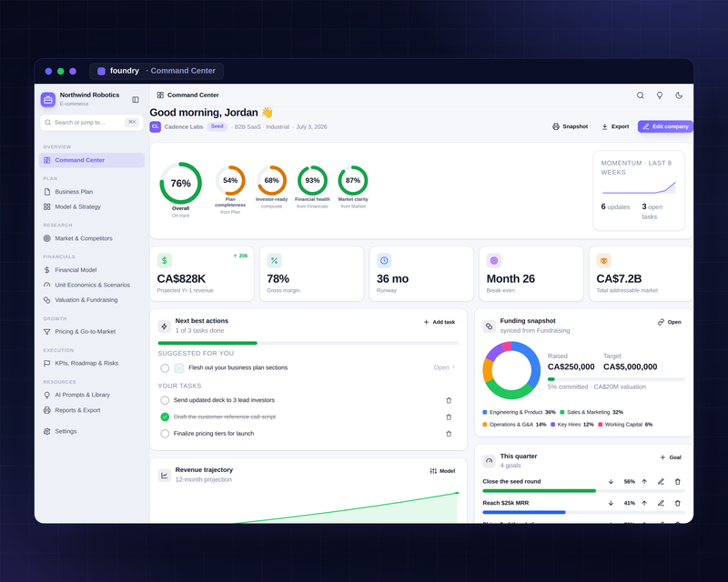The width and height of the screenshot is (728, 582).
Task: Toggle dark mode moon icon
Action: point(679,95)
